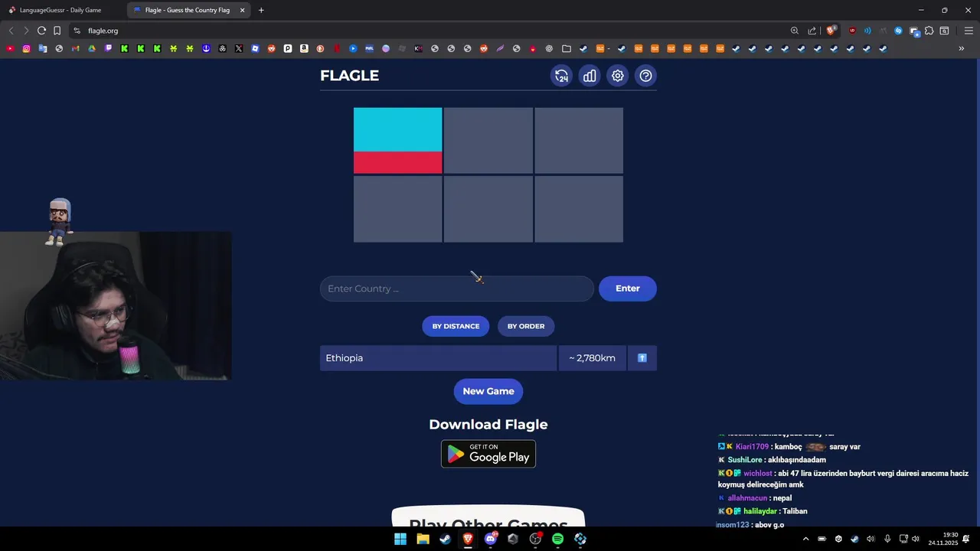Click the up arrow direction icon beside Ethiopia
Screen dimensions: 980x551
(642, 358)
